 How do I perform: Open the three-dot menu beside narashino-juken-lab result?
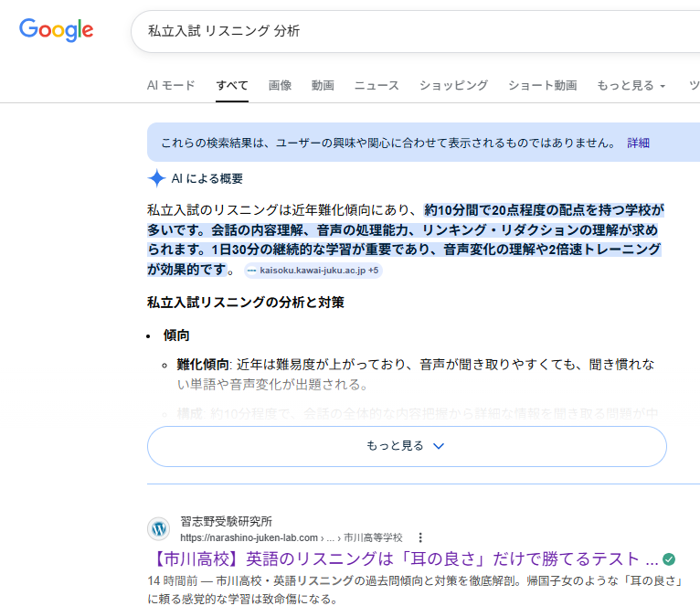click(420, 537)
